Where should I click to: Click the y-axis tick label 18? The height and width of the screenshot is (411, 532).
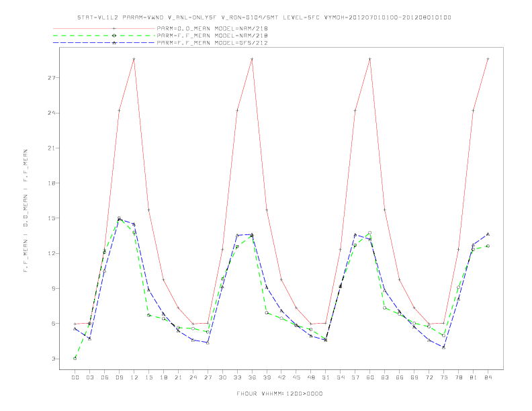tap(52, 183)
